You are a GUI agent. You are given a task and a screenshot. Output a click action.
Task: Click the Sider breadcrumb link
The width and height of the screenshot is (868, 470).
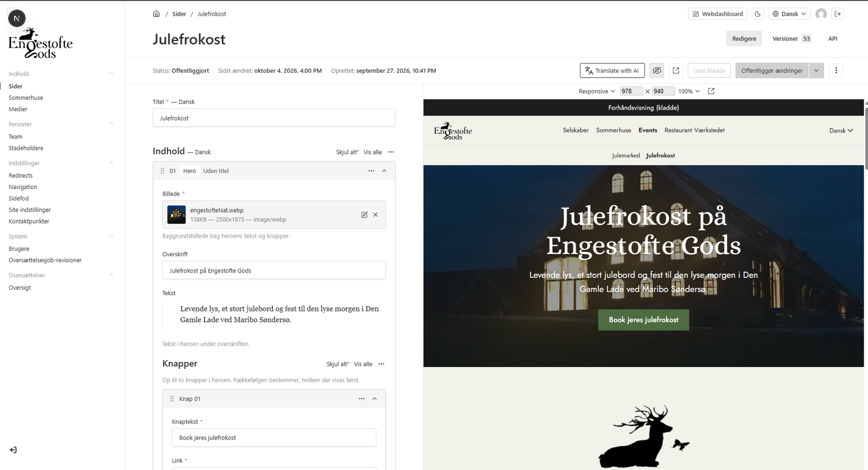pos(179,14)
